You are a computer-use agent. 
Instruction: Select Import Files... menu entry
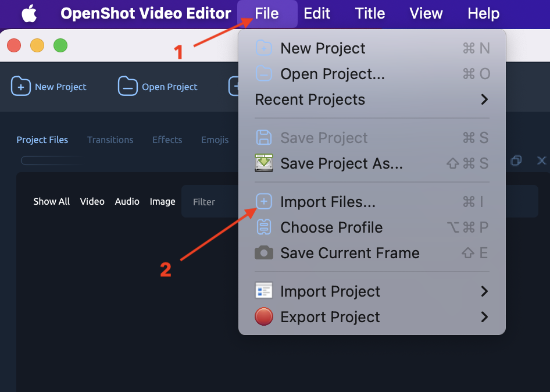pos(372,201)
